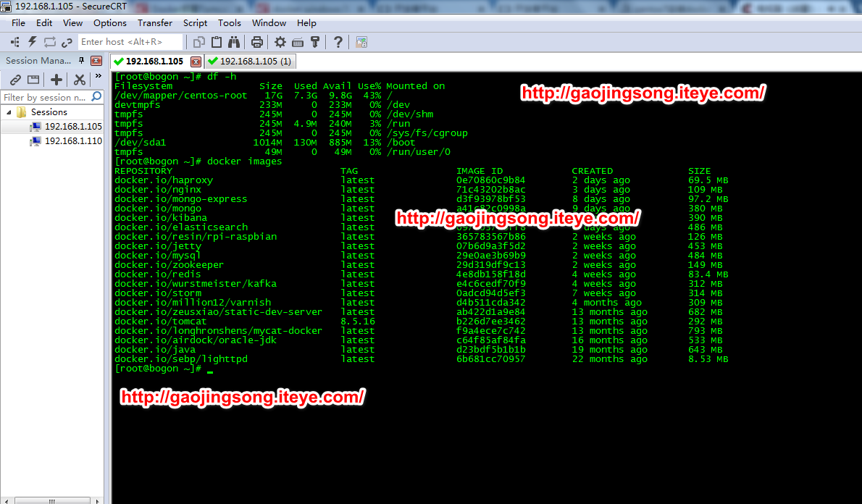Open the Transfer menu
The image size is (862, 504).
tap(155, 23)
